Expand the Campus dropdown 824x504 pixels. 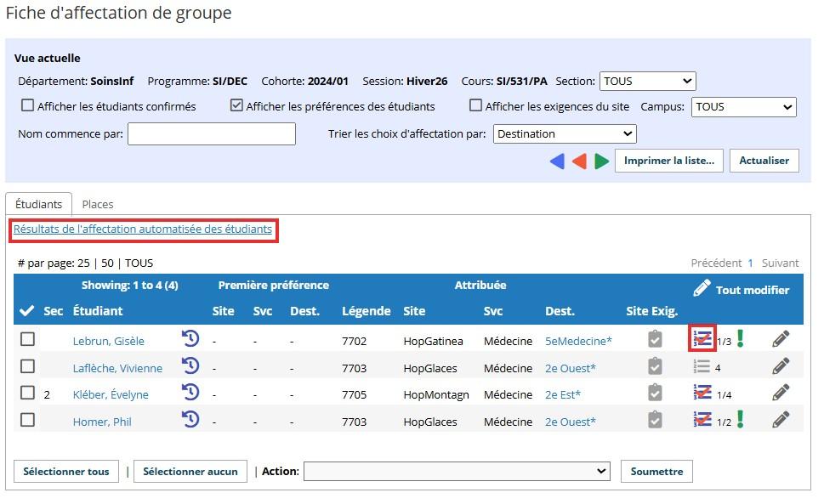click(742, 107)
